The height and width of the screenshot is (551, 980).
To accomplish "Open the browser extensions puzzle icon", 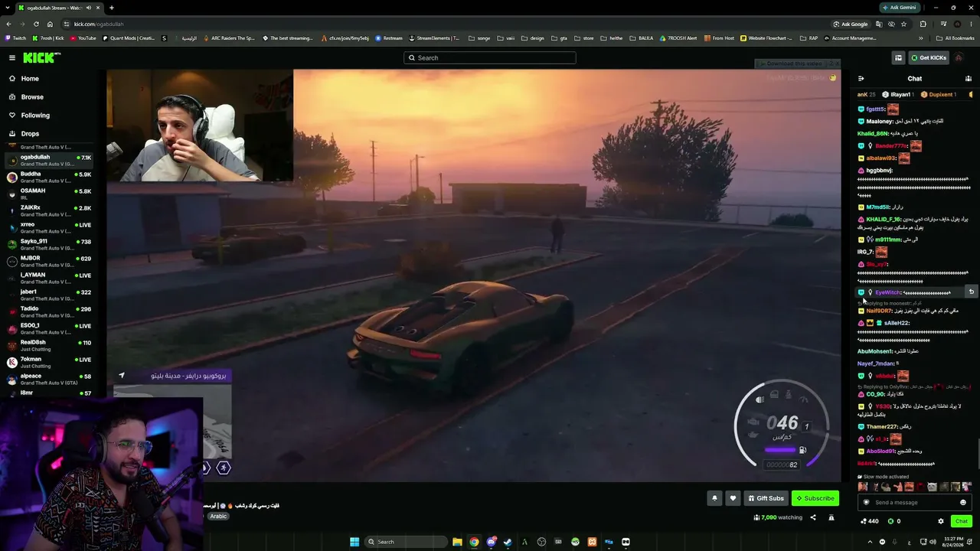I will click(x=923, y=24).
